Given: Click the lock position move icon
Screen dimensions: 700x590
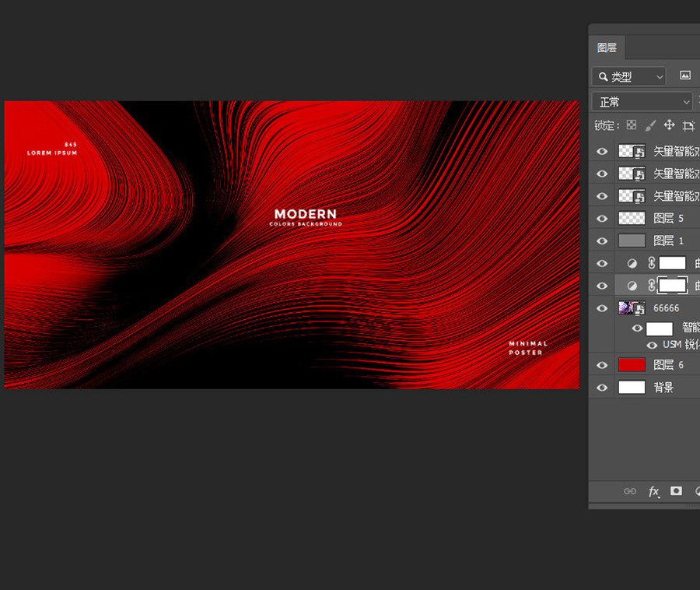Looking at the screenshot, I should coord(669,125).
